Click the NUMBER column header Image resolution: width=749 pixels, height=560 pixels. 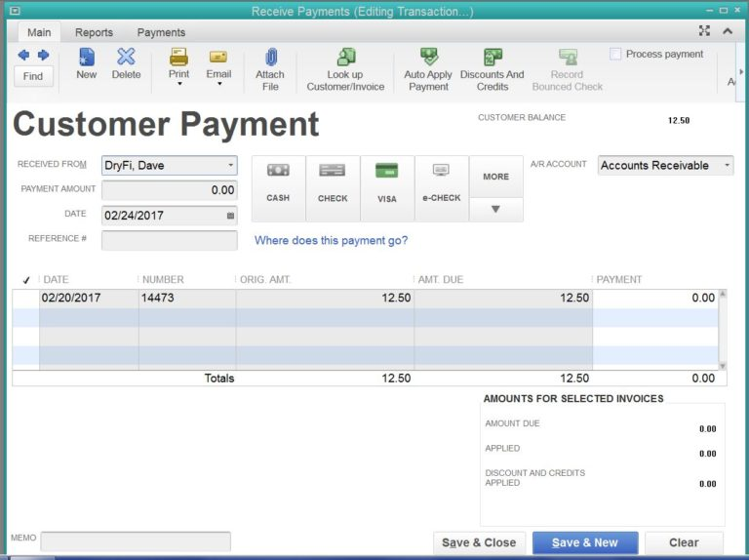click(x=163, y=280)
